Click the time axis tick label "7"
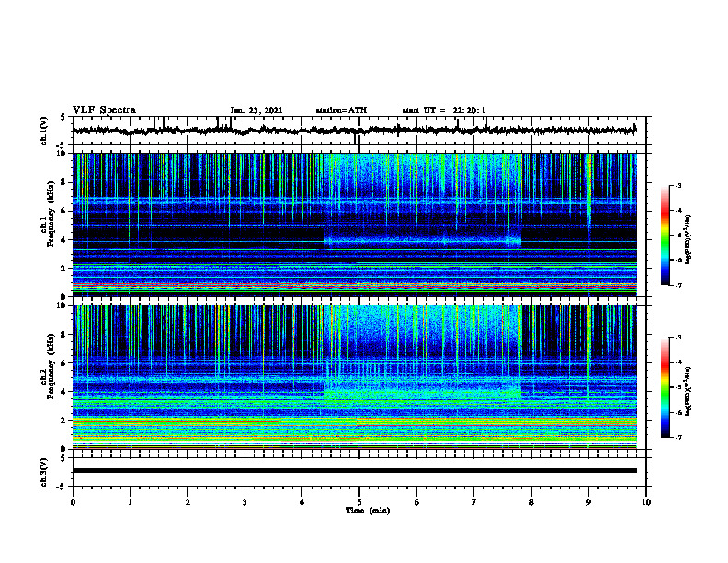This screenshot has height=563, width=728. [474, 502]
